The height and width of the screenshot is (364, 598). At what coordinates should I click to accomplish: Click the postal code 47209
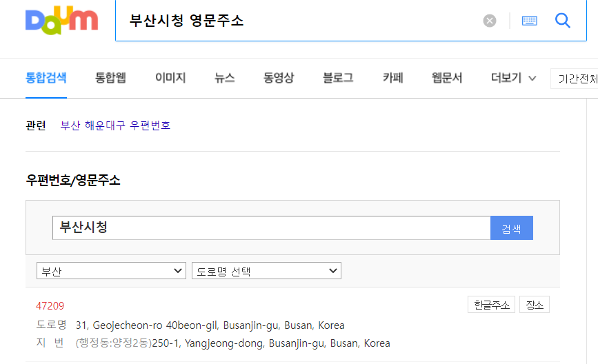[50, 305]
